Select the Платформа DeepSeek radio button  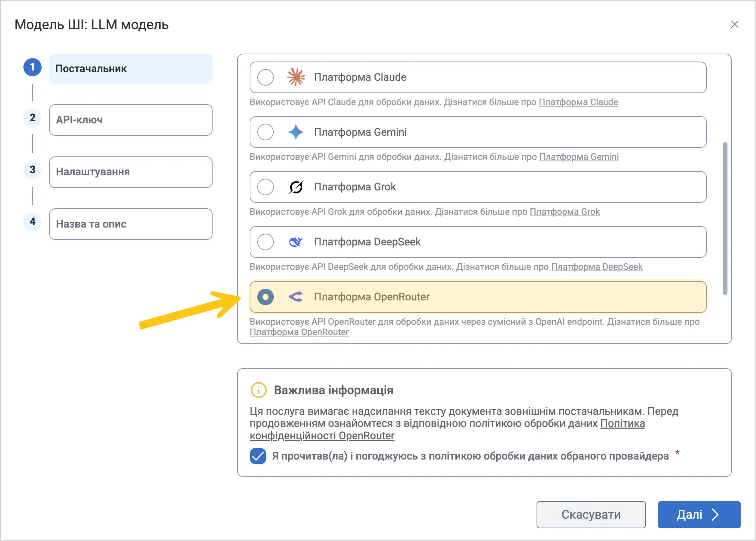pos(266,242)
